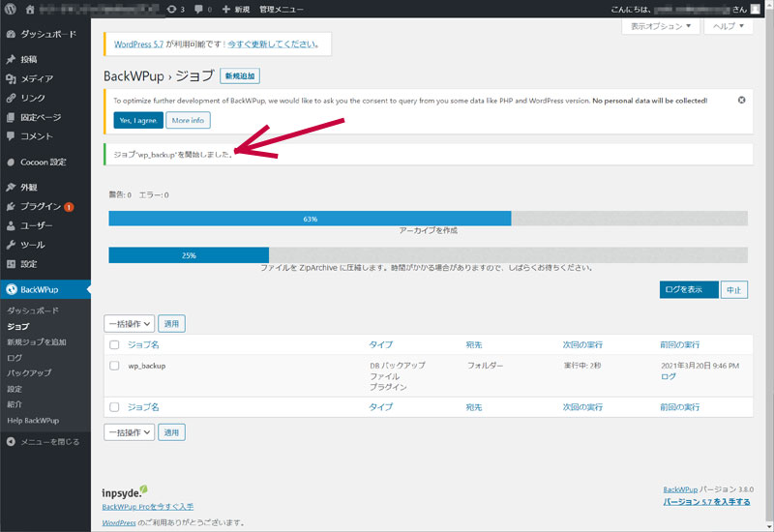The width and height of the screenshot is (774, 532).
Task: Click the 63% overall progress bar
Action: pos(428,219)
